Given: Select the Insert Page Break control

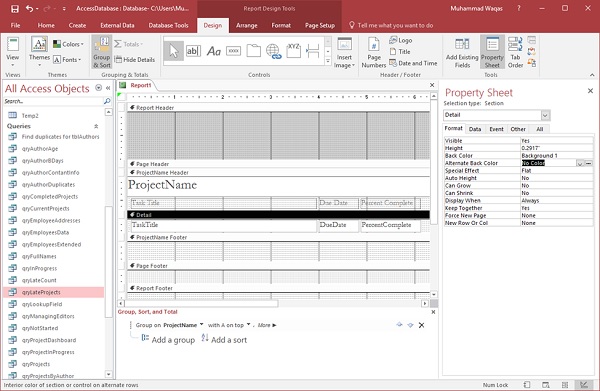Looking at the screenshot, I should [313, 51].
